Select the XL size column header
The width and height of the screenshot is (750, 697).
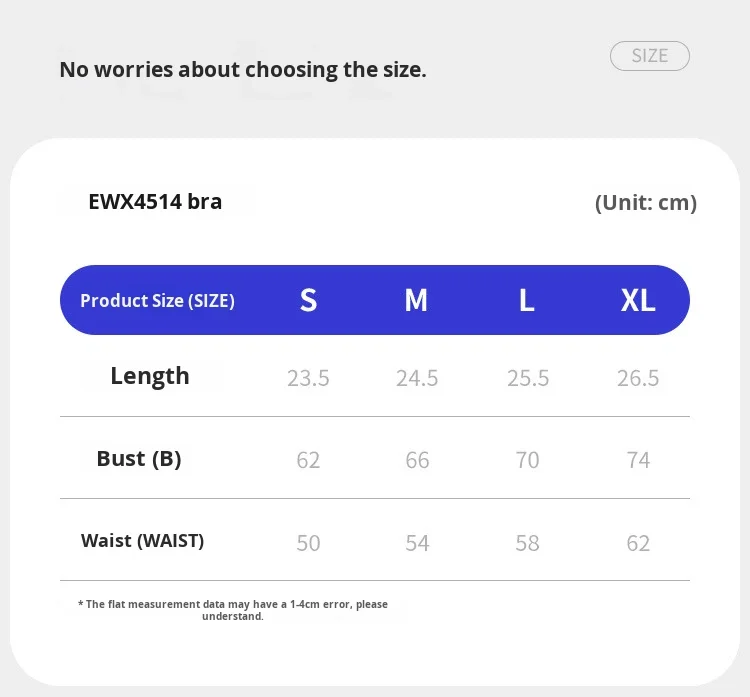638,300
